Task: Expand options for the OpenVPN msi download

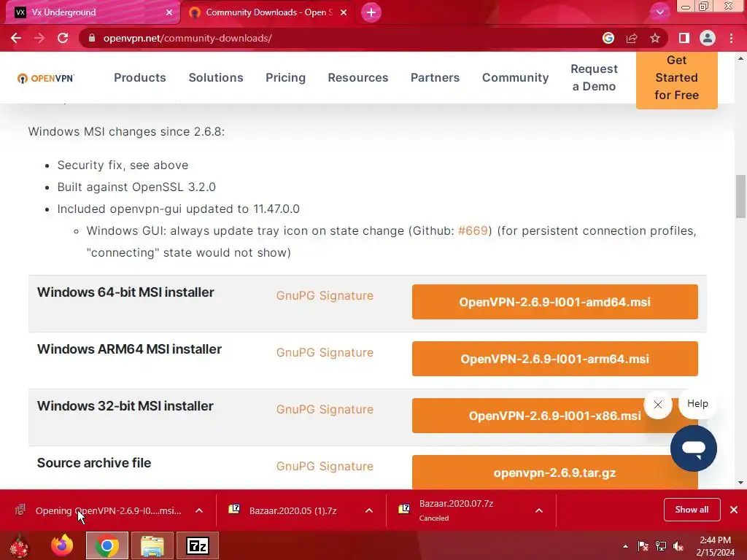Action: tap(199, 510)
